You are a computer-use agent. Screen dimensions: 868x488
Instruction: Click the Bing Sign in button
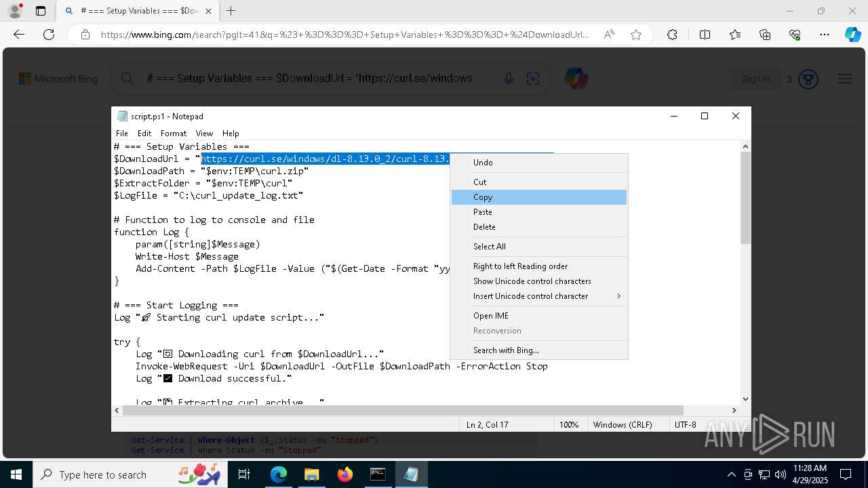pyautogui.click(x=755, y=79)
